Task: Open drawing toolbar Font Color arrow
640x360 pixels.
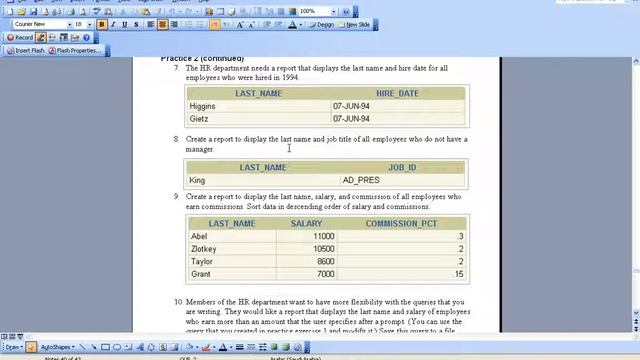Action: point(231,347)
